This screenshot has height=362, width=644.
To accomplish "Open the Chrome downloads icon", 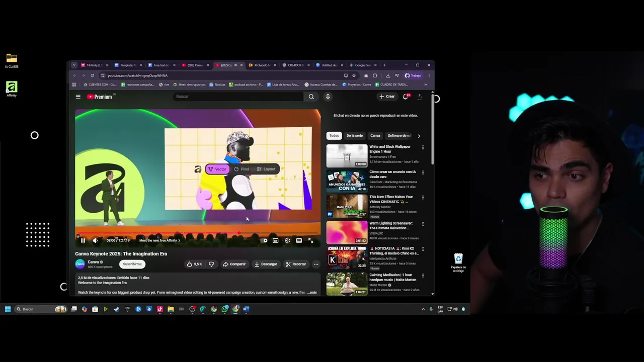I will (x=388, y=75).
